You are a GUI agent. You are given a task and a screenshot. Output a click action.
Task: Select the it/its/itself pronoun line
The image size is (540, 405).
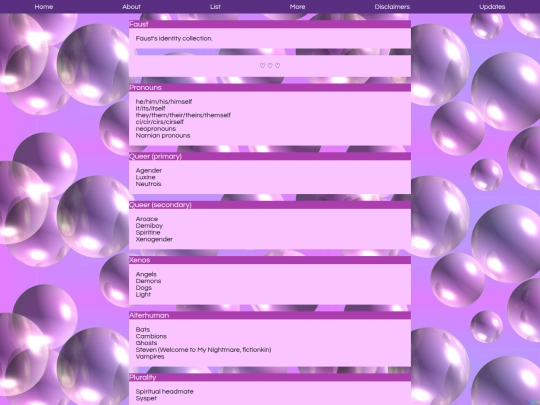pyautogui.click(x=150, y=108)
